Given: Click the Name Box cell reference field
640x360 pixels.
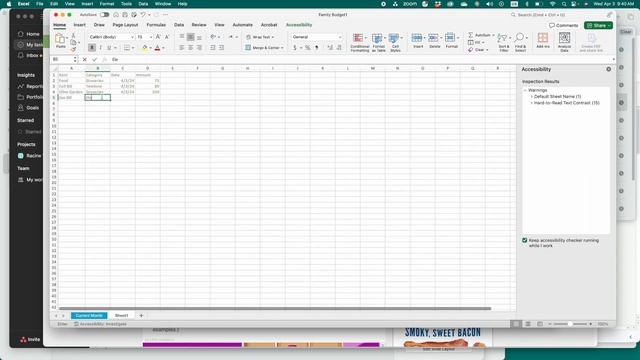Looking at the screenshot, I should [62, 60].
